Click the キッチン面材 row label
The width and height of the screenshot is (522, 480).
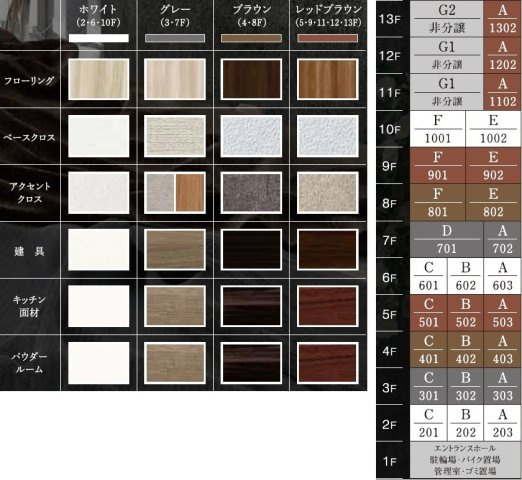click(x=29, y=306)
